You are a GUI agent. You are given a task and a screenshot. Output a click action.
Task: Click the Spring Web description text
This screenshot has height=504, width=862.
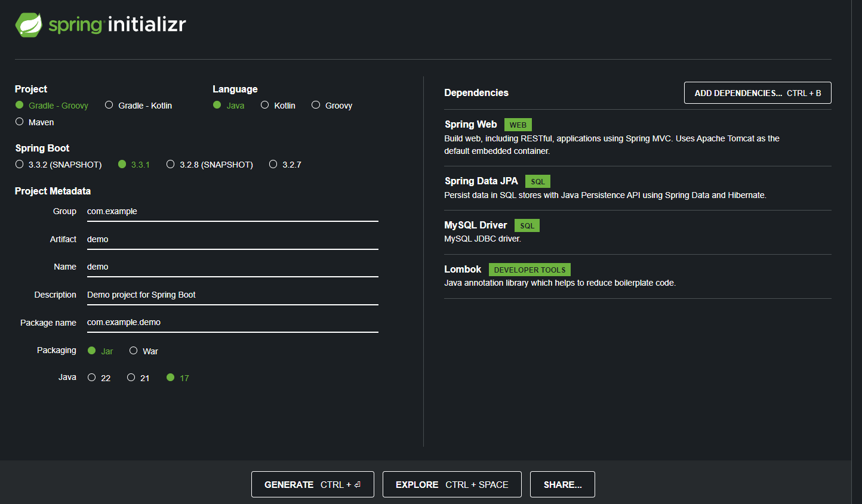click(612, 145)
